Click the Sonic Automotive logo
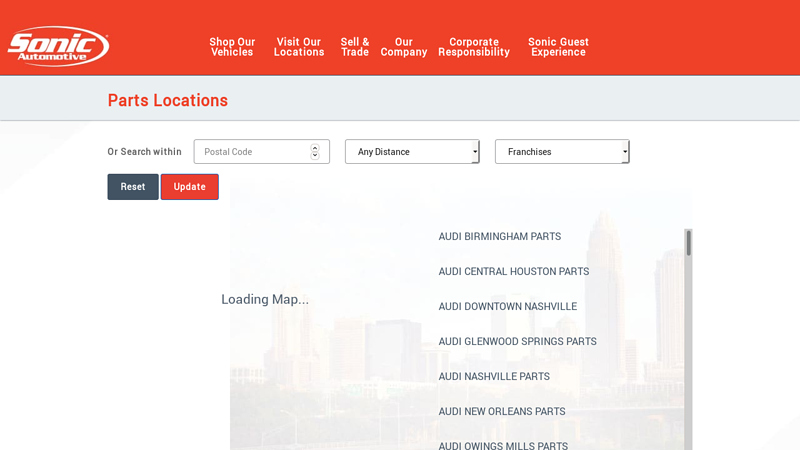This screenshot has height=450, width=800. click(58, 46)
